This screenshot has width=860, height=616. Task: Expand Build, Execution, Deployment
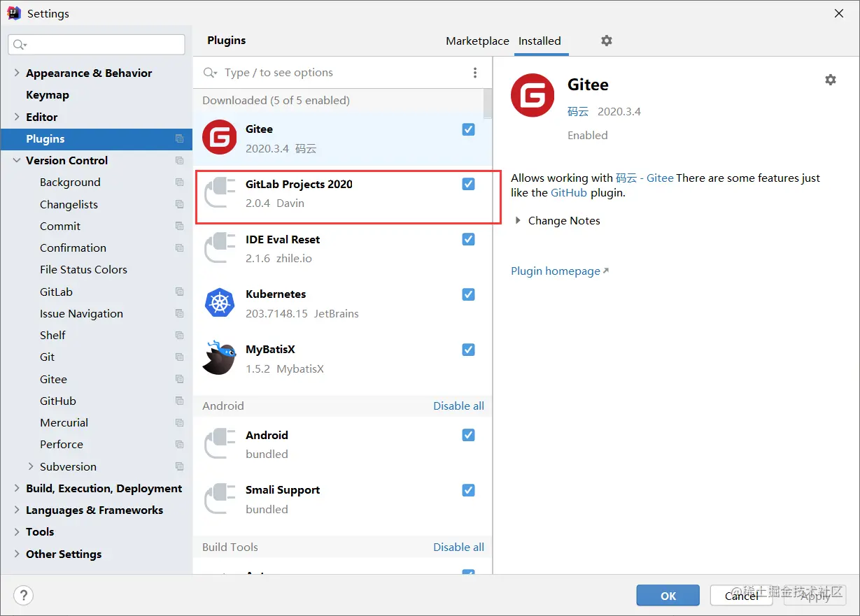17,488
